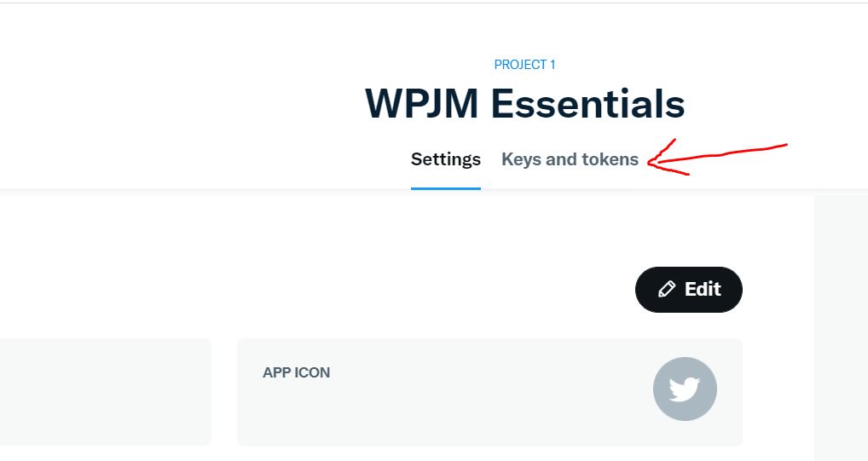The height and width of the screenshot is (461, 868).
Task: Click the partially visible card on the left
Action: pyautogui.click(x=105, y=392)
